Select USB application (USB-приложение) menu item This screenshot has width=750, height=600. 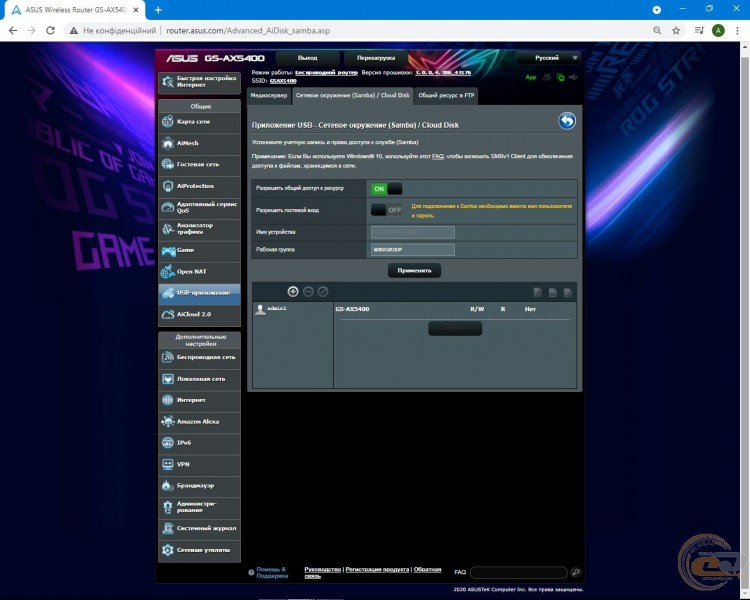pos(199,293)
